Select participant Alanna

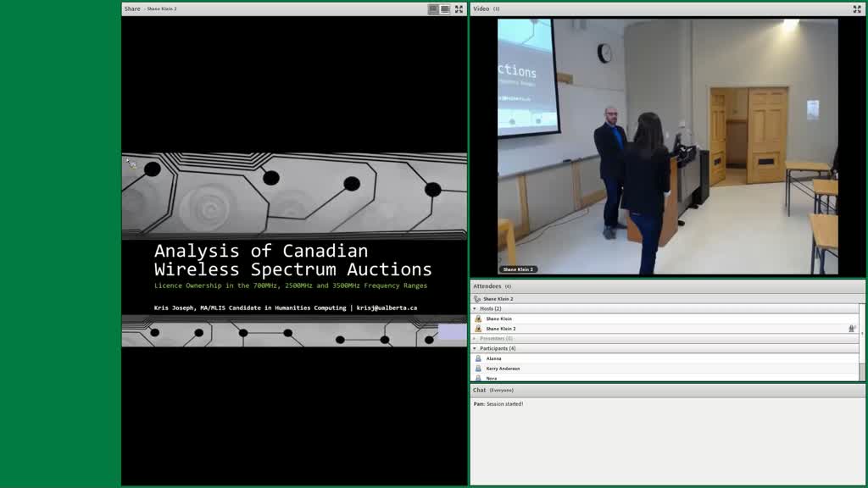pos(665,358)
